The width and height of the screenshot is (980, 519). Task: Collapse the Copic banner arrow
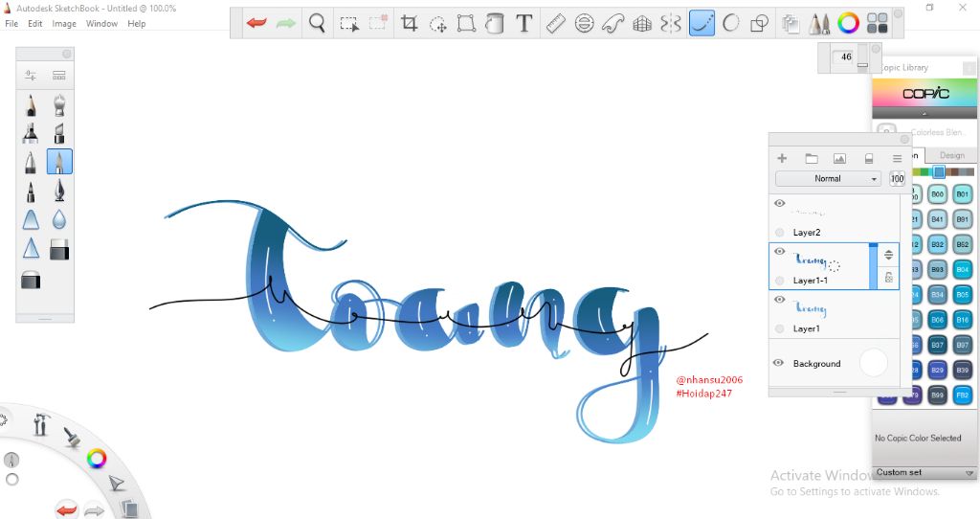[x=924, y=114]
